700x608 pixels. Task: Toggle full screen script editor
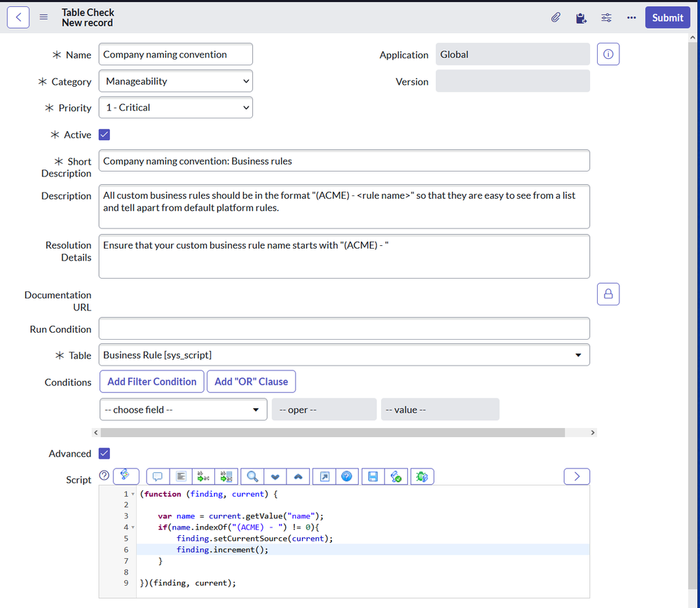(x=324, y=476)
